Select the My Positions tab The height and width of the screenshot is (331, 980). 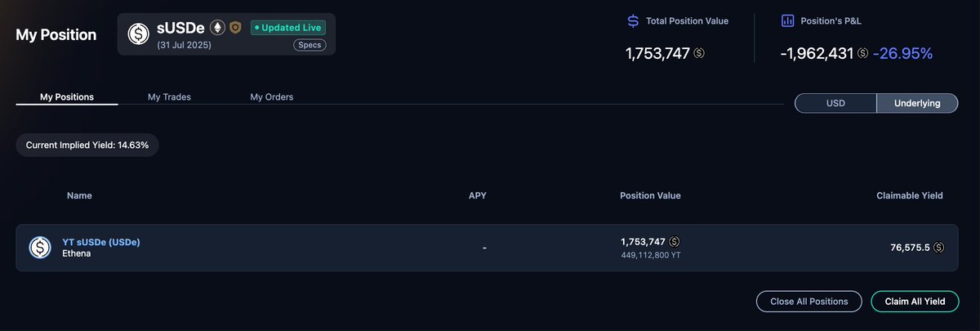[x=67, y=96]
